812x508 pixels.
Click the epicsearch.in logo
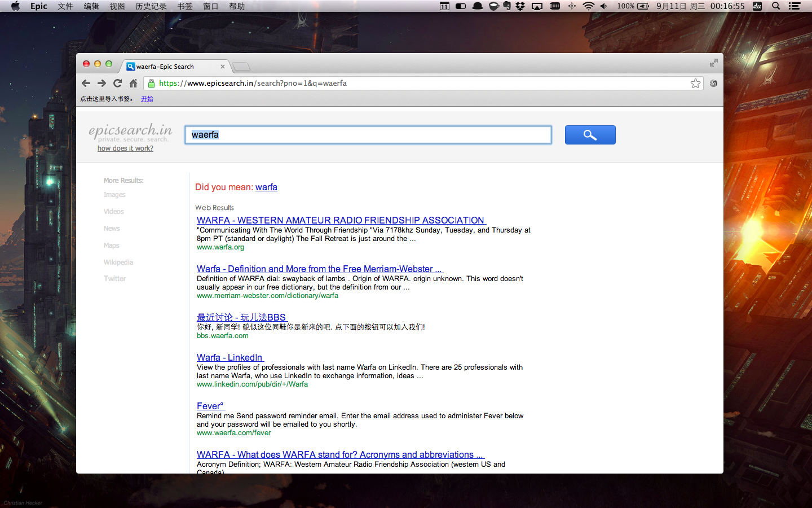[x=130, y=132]
